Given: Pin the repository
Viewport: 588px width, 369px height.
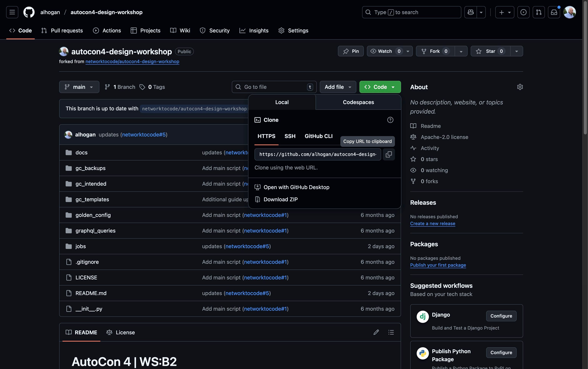Looking at the screenshot, I should click(x=351, y=51).
